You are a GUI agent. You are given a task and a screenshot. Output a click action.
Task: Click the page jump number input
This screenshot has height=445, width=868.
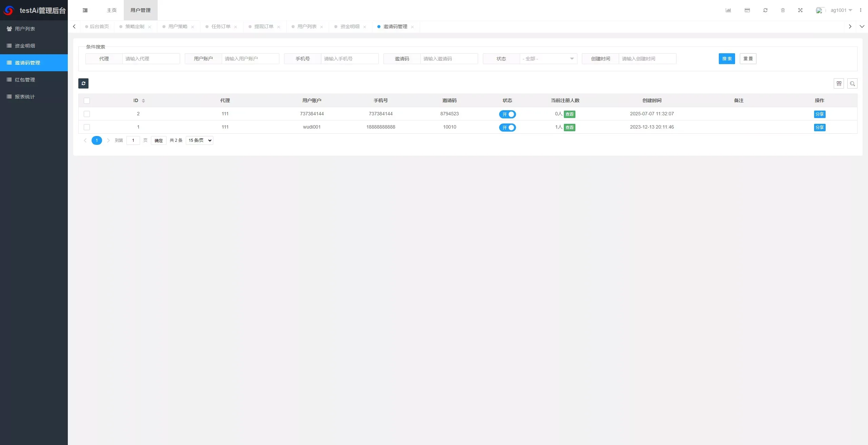133,140
